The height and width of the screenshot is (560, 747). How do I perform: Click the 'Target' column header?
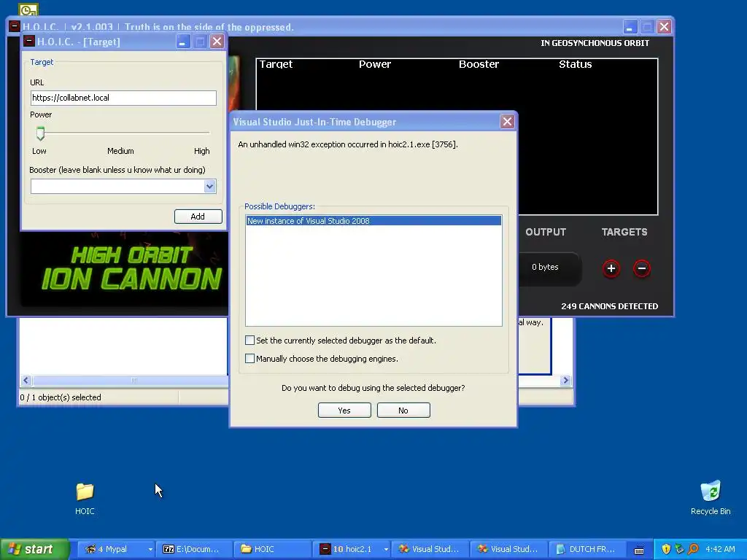(x=276, y=64)
